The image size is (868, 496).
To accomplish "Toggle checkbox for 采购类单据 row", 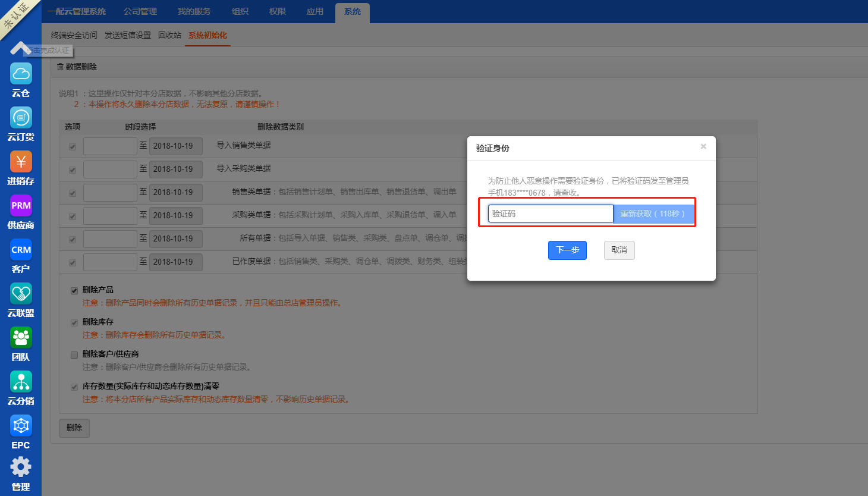I will pyautogui.click(x=73, y=216).
